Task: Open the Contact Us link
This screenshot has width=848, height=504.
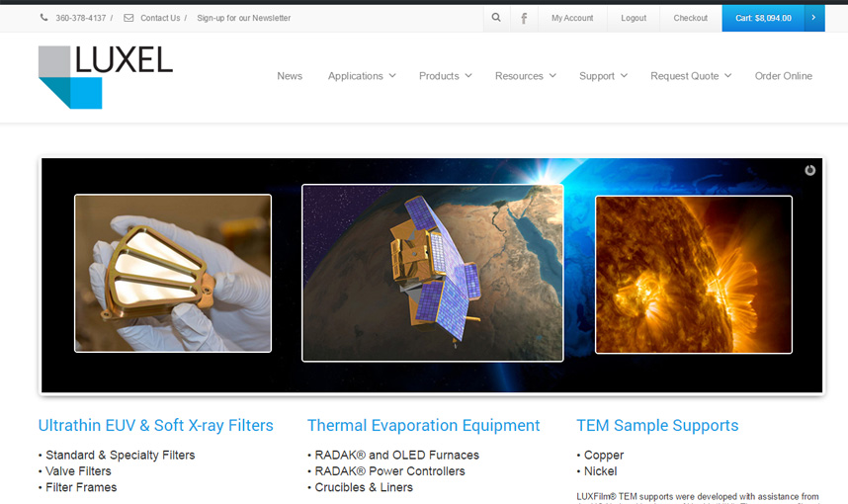Action: click(x=160, y=18)
